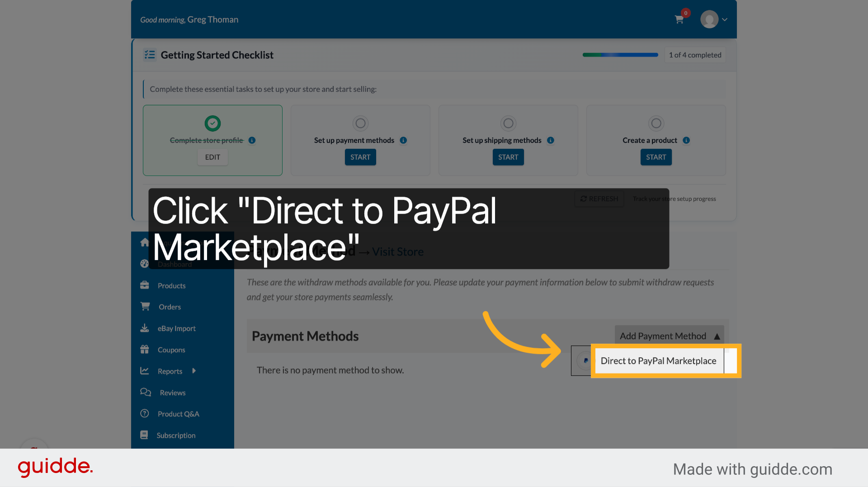Open the shopping cart icon

[679, 19]
